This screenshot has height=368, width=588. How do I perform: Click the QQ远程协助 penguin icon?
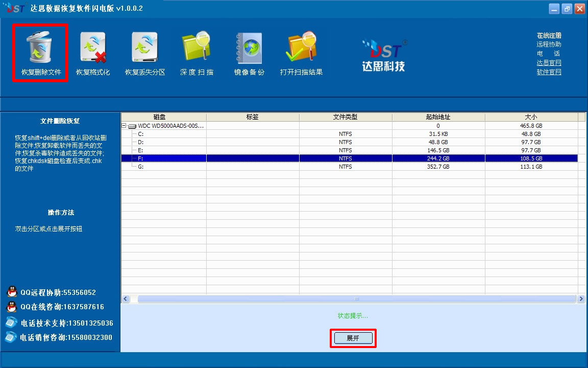click(x=12, y=292)
